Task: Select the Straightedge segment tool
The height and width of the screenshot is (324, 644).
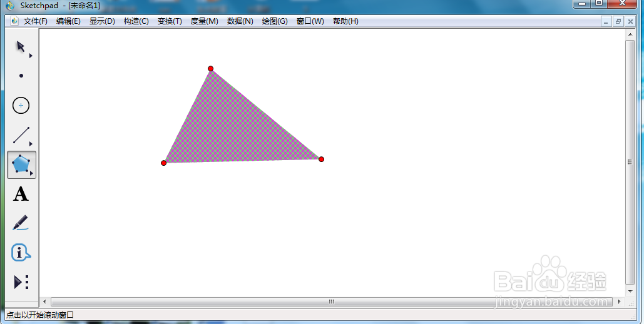Action: point(21,135)
